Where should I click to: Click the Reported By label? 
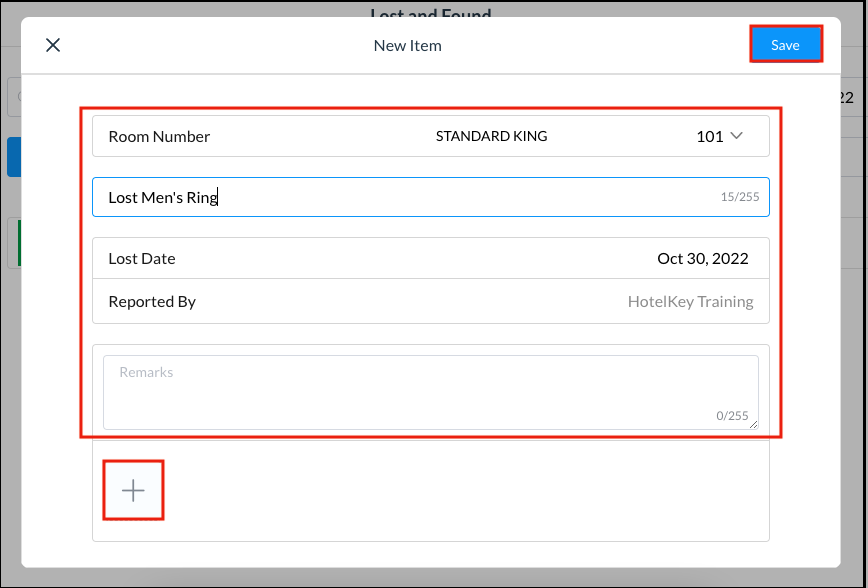pyautogui.click(x=152, y=301)
